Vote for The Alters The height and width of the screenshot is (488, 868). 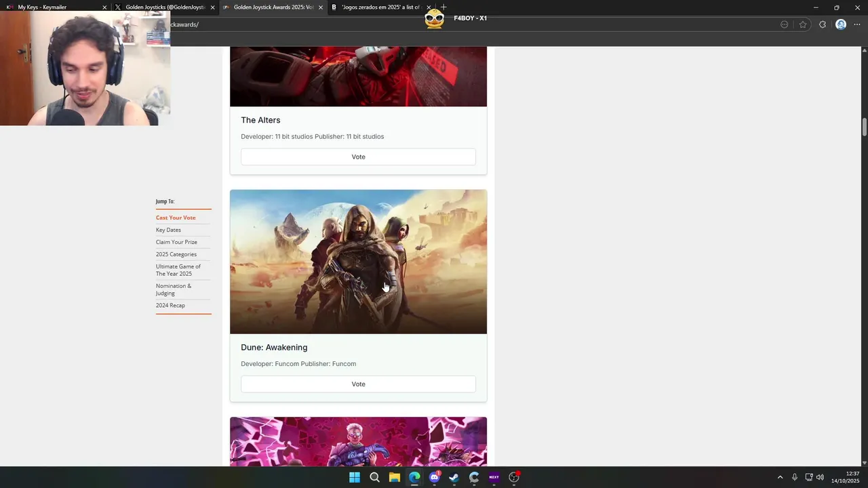358,157
